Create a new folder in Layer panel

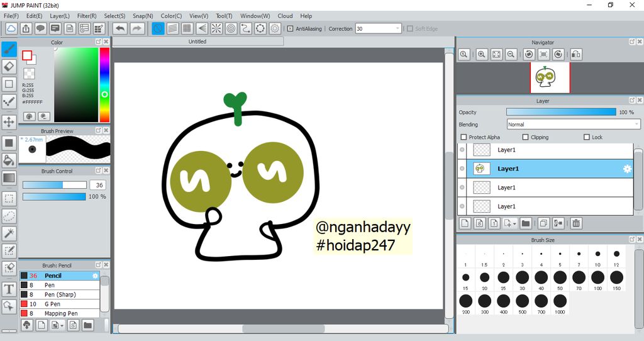[525, 223]
